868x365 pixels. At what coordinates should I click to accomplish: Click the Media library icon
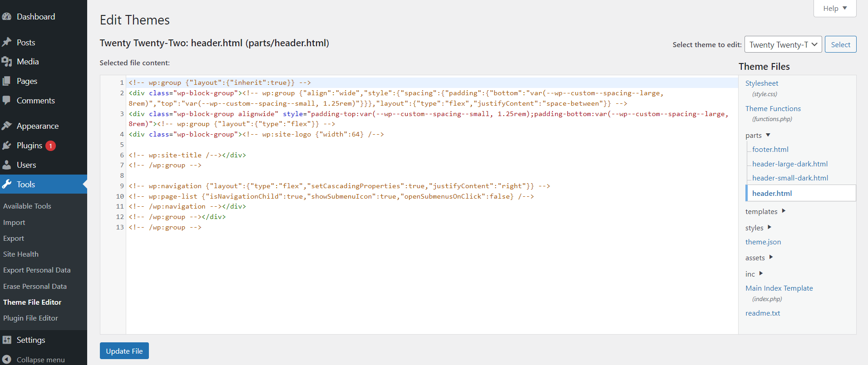[6, 62]
